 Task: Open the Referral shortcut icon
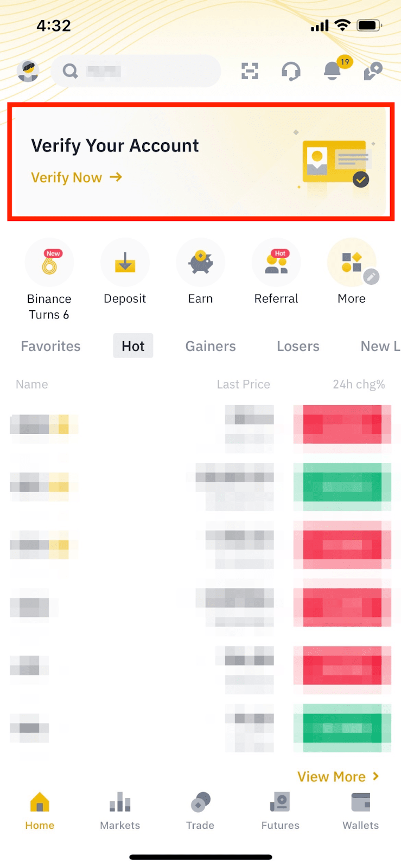pyautogui.click(x=276, y=263)
